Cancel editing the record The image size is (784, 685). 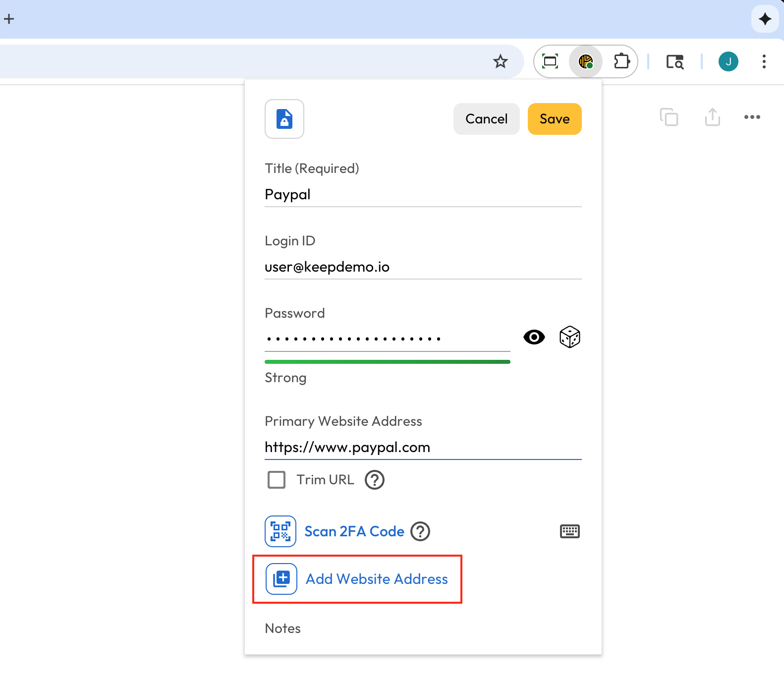486,119
